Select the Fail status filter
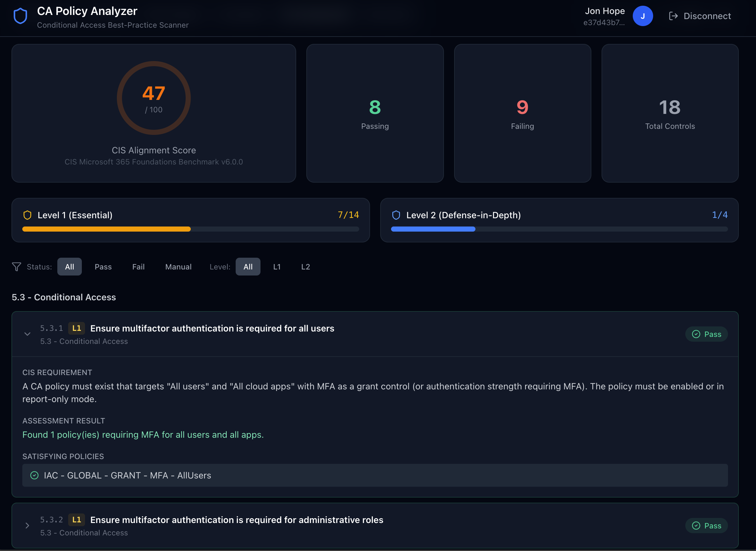This screenshot has height=551, width=756. click(138, 267)
